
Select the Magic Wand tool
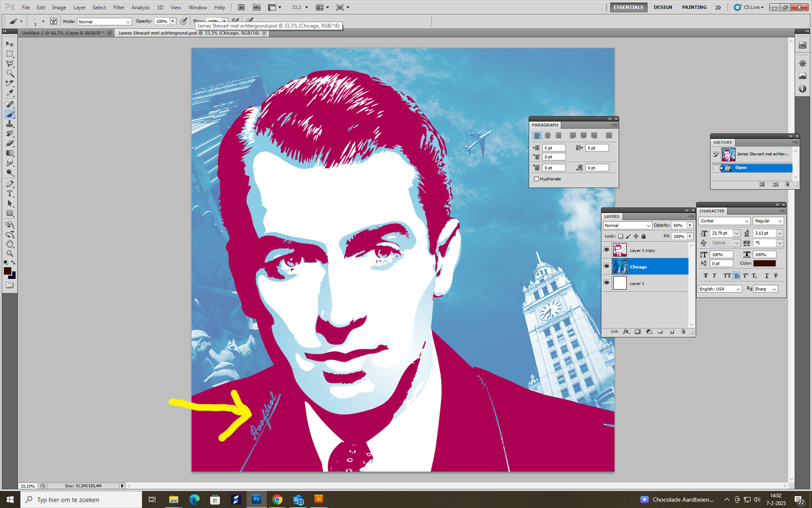pos(10,73)
